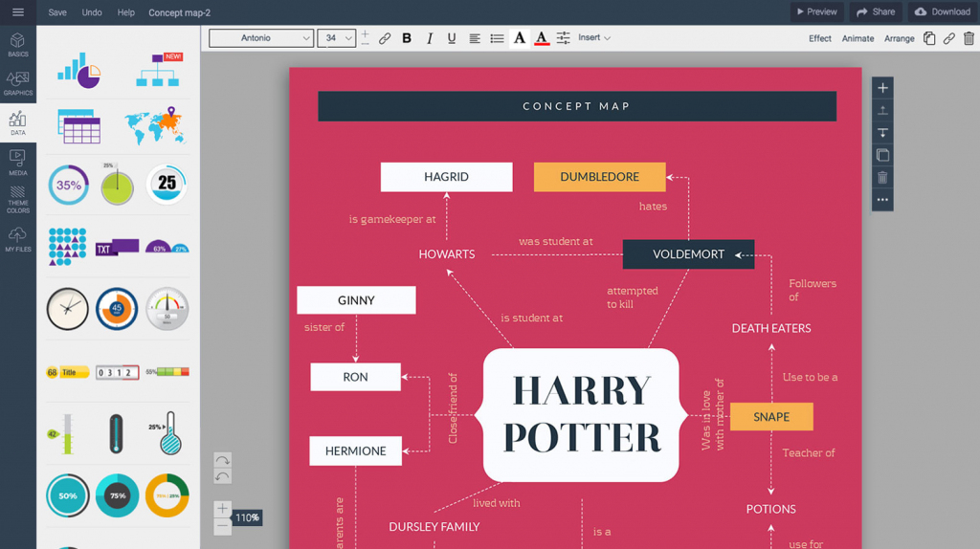This screenshot has width=980, height=549.
Task: Open the font size 34 dropdown
Action: 336,38
